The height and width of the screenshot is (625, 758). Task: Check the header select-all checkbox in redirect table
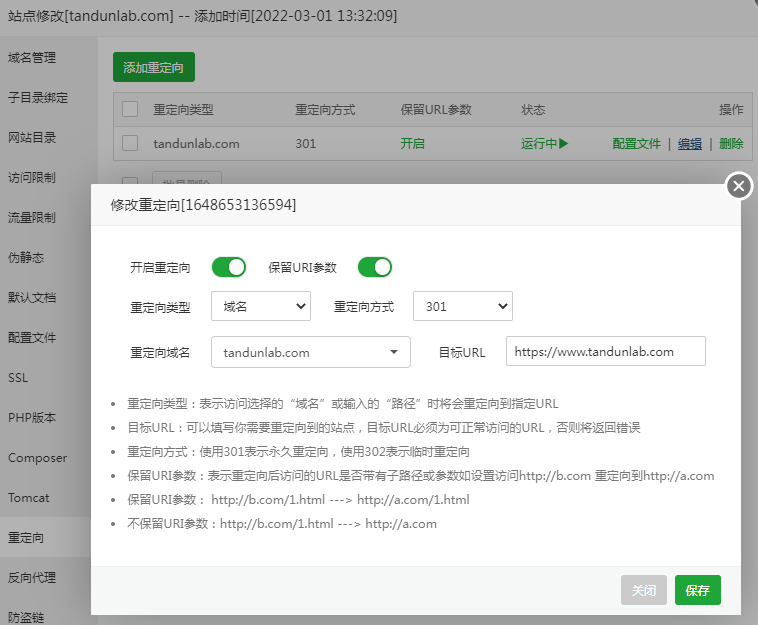[x=130, y=109]
